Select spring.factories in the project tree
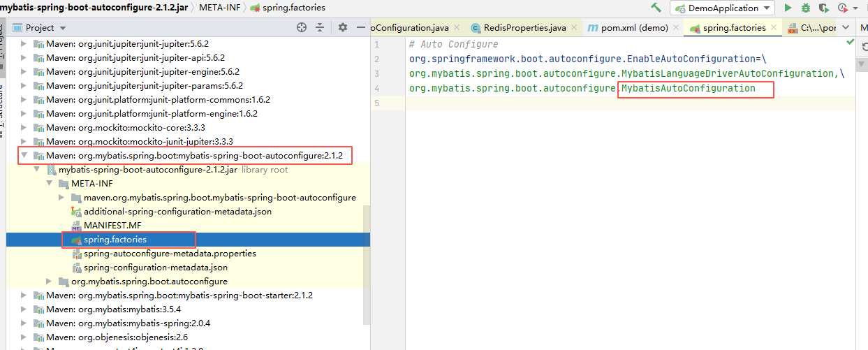Image resolution: width=868 pixels, height=350 pixels. pyautogui.click(x=115, y=240)
